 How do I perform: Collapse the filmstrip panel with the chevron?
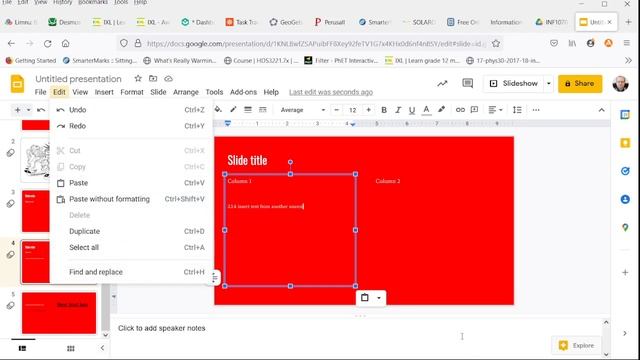pos(102,348)
